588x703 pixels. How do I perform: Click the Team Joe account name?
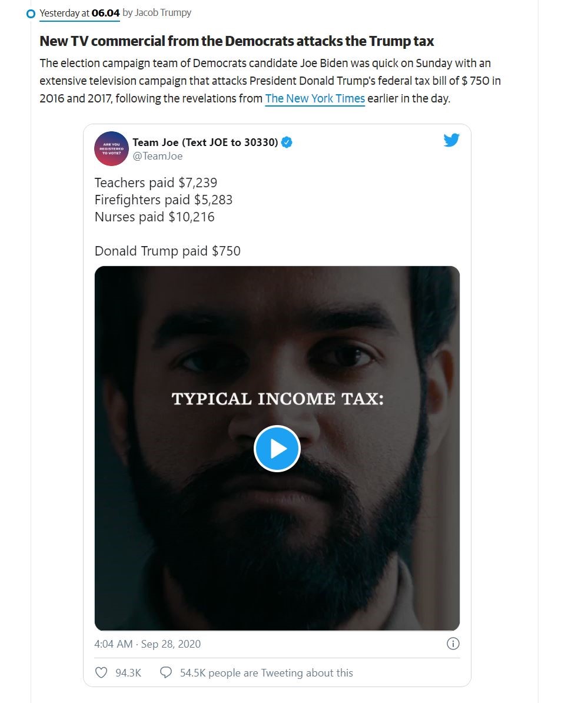click(205, 142)
